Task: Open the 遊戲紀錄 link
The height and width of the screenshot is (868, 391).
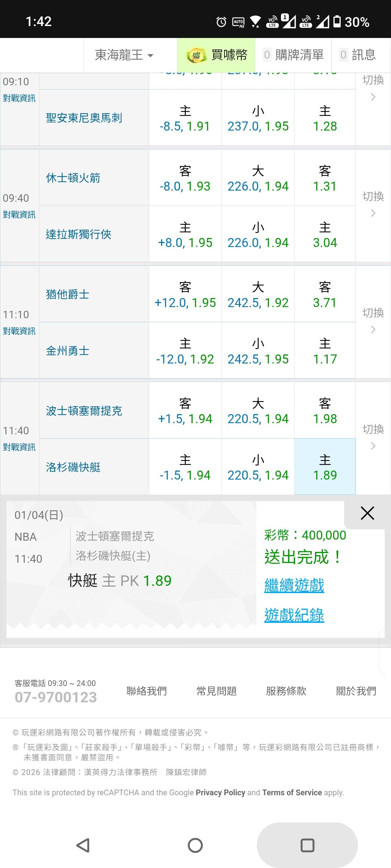Action: pos(294,615)
